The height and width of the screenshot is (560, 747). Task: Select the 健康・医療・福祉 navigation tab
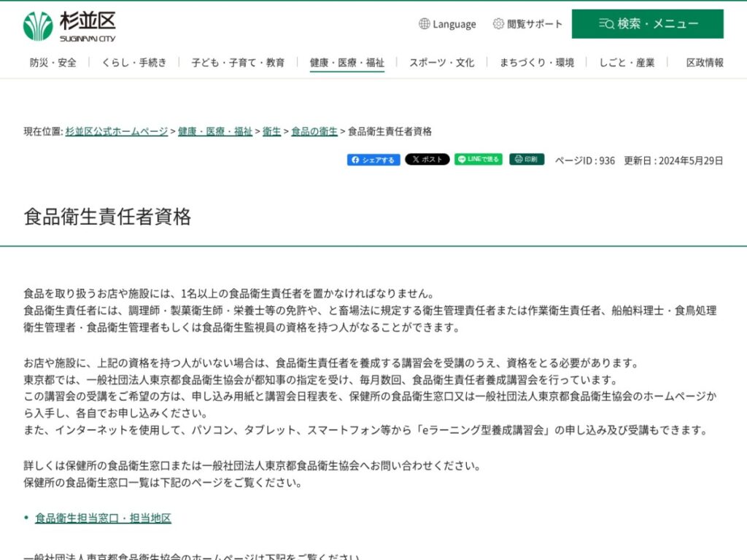347,63
